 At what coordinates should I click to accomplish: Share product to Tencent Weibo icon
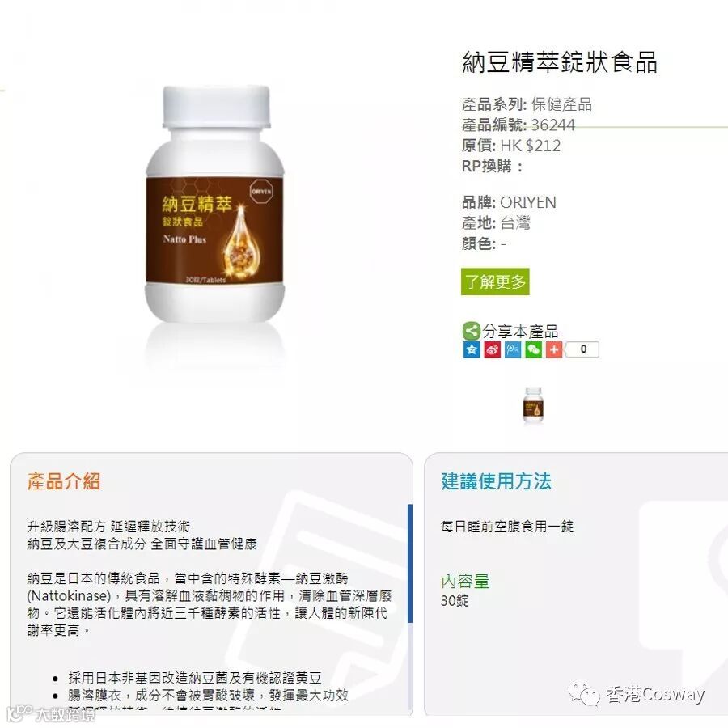[513, 349]
